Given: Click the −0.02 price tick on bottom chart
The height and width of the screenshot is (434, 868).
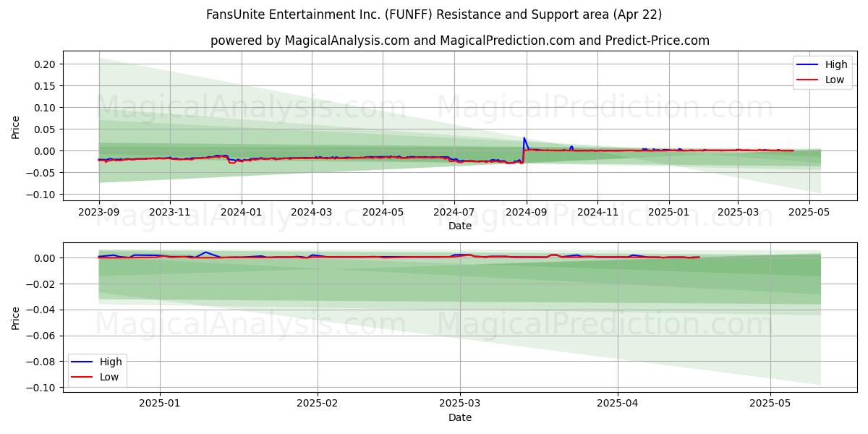Looking at the screenshot, I should [41, 284].
